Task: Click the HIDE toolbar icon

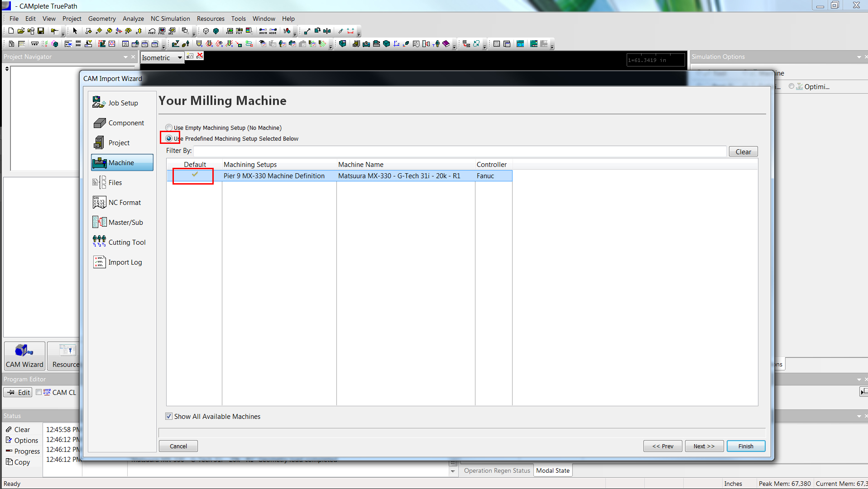Action: tap(273, 31)
